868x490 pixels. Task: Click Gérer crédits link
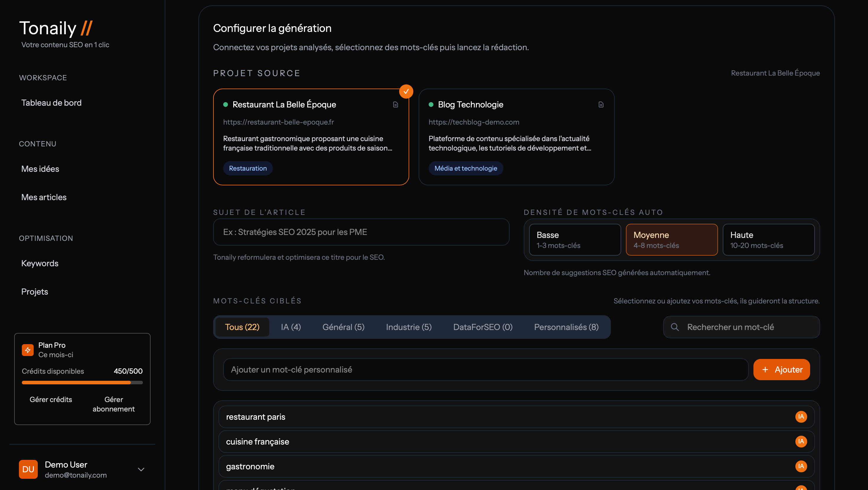pyautogui.click(x=51, y=399)
